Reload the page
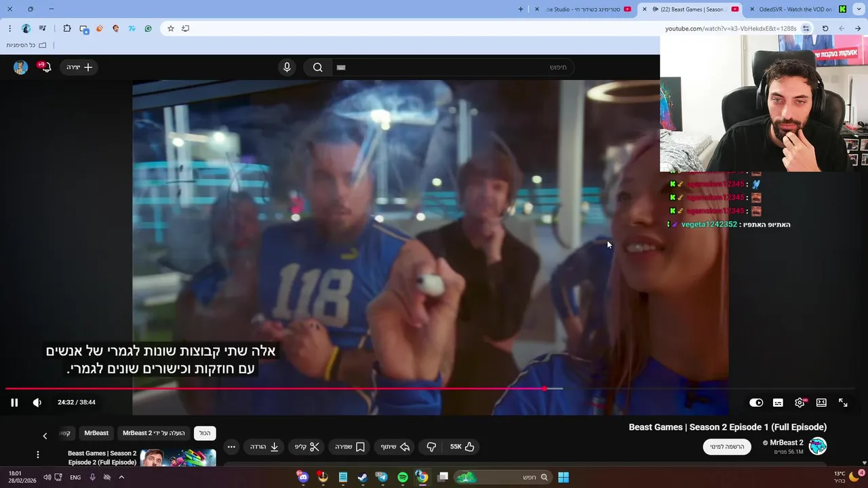 825,28
